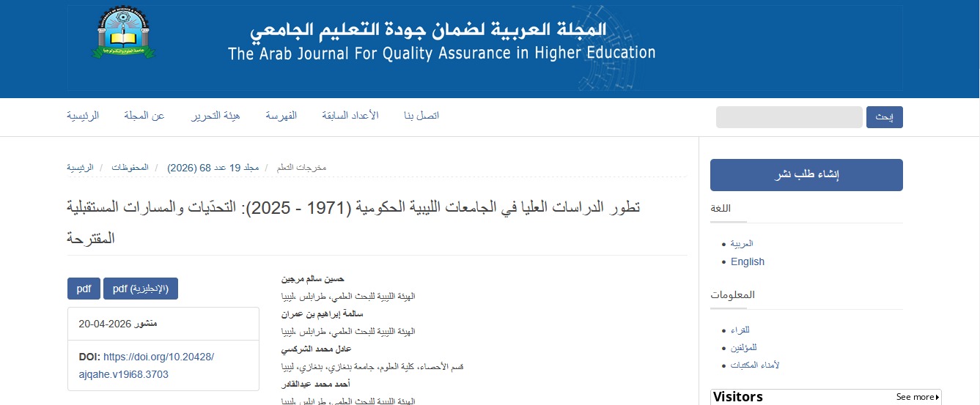
Task: Open اتصل بنا contact page
Action: (421, 116)
